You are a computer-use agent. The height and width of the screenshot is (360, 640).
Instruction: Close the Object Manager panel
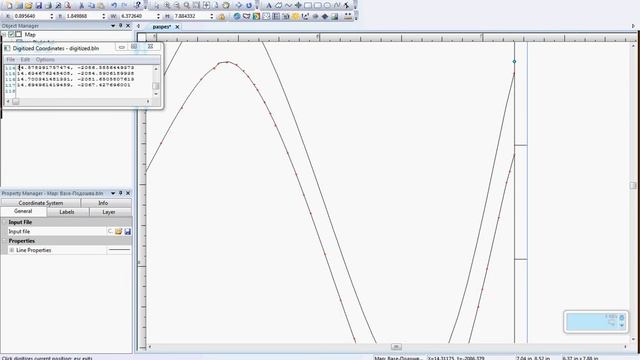coord(128,26)
